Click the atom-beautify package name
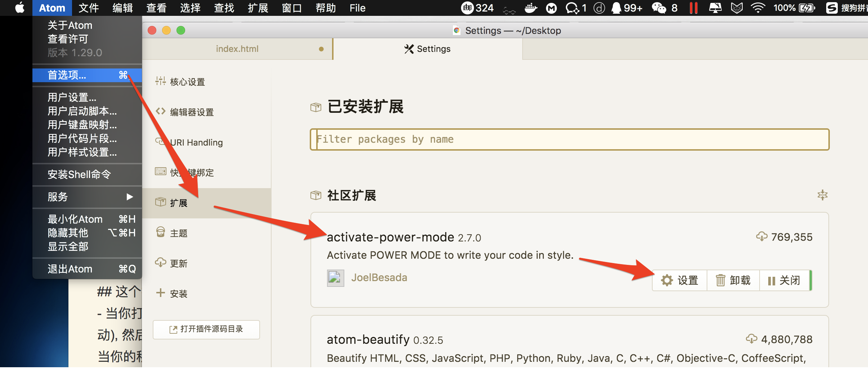Screen dimensions: 868x382 (x=368, y=339)
